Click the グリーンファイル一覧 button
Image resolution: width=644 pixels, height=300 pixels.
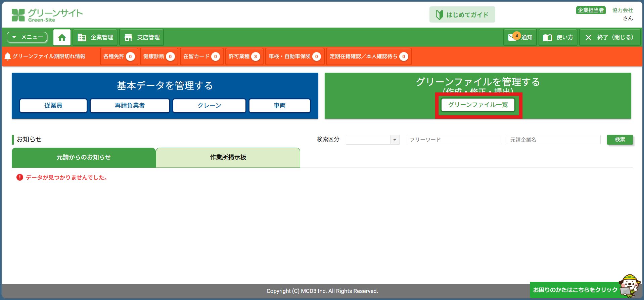tap(478, 105)
